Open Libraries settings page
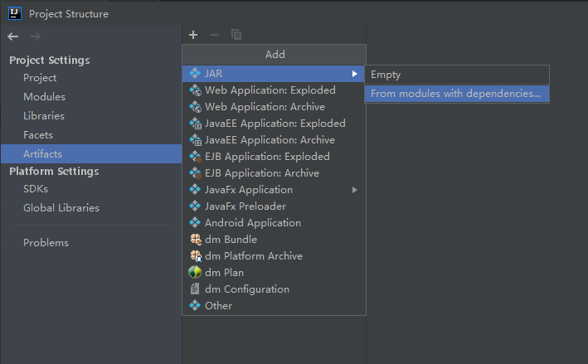The width and height of the screenshot is (588, 364). [91, 116]
